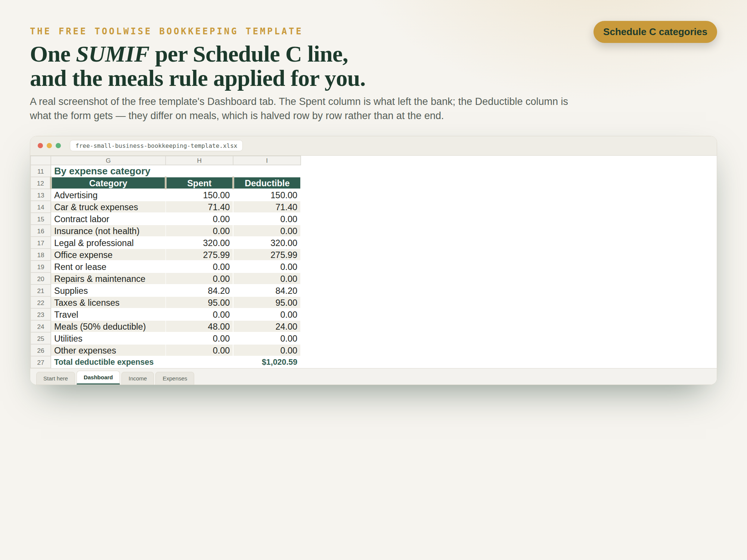This screenshot has height=560, width=747.
Task: Open the Start here sheet tab
Action: click(56, 378)
